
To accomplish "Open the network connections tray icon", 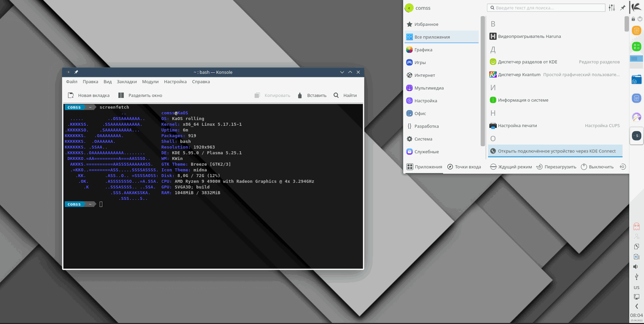I will pyautogui.click(x=637, y=296).
